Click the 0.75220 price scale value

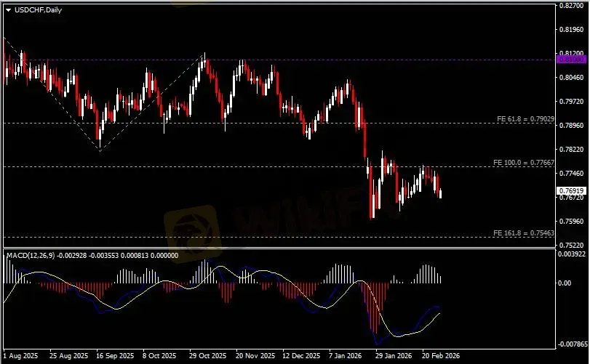[572, 246]
